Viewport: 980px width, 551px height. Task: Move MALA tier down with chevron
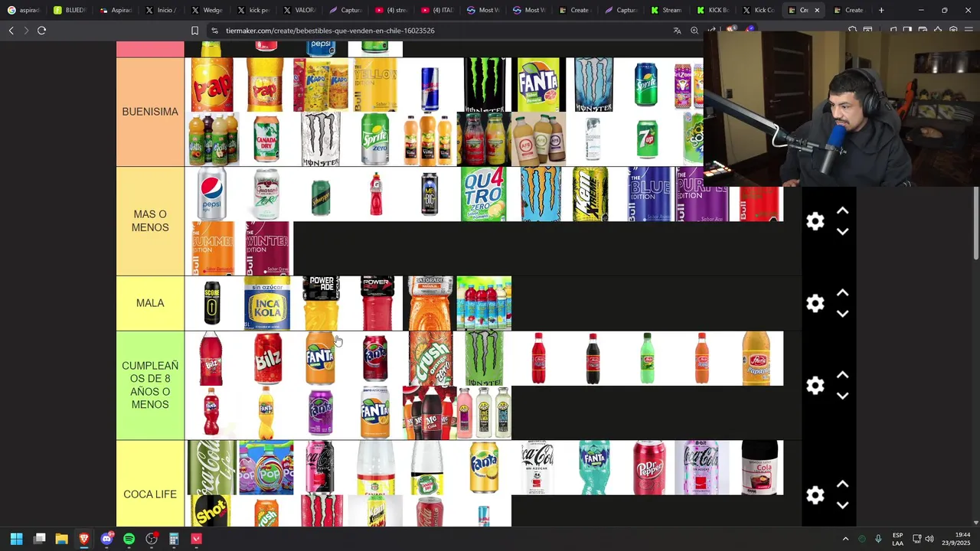842,314
